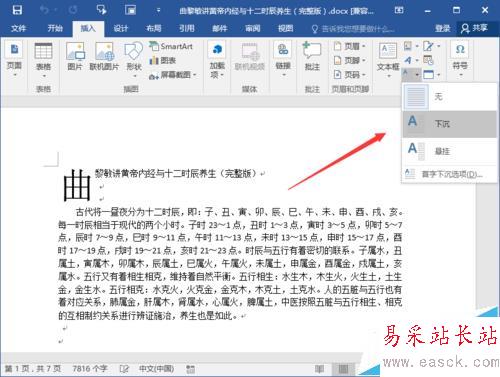The height and width of the screenshot is (377, 500).
Task: Click the Drop Cap icon in ribbon
Action: point(410,74)
